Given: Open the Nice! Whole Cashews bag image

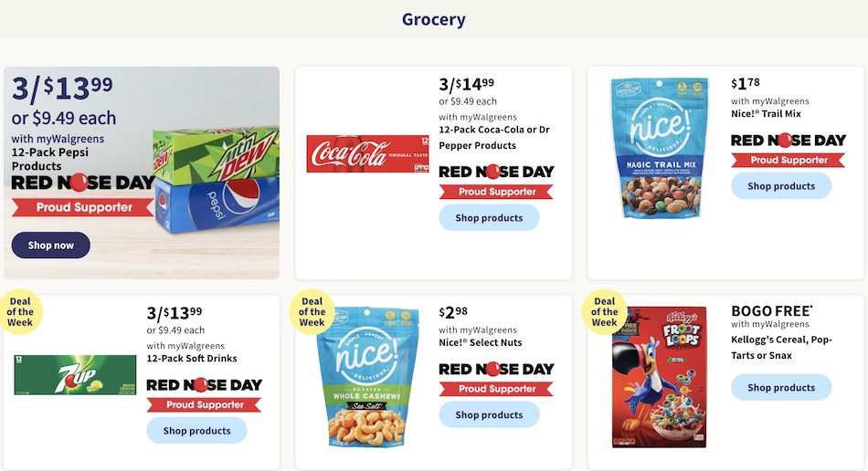Looking at the screenshot, I should point(367,377).
